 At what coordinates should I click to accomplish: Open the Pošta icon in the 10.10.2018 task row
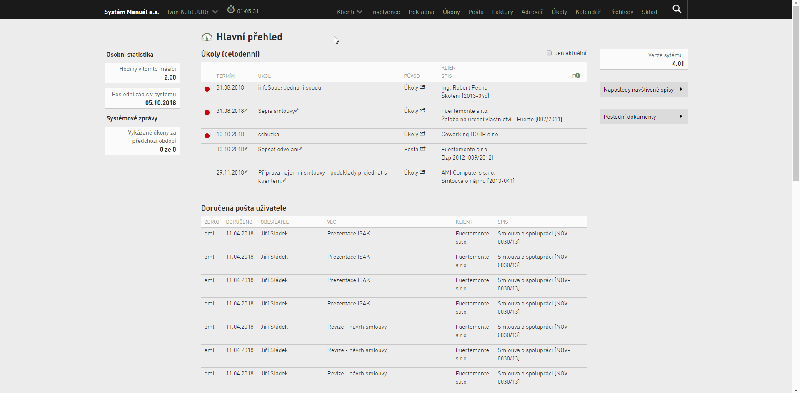pyautogui.click(x=422, y=149)
